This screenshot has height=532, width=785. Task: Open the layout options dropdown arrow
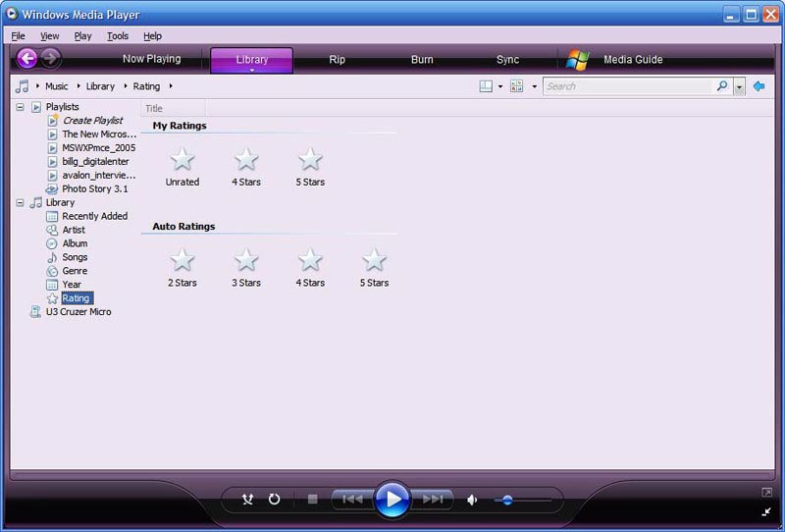[x=500, y=86]
